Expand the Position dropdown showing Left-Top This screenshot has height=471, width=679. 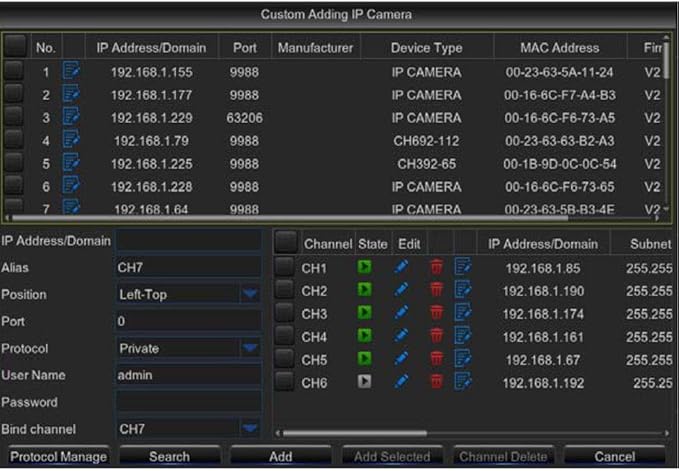(x=250, y=294)
